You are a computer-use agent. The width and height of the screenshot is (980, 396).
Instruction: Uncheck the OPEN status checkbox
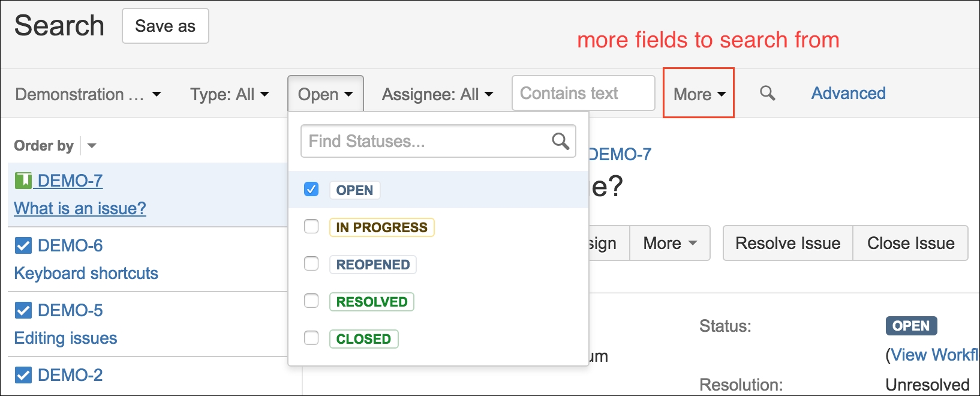pyautogui.click(x=311, y=189)
